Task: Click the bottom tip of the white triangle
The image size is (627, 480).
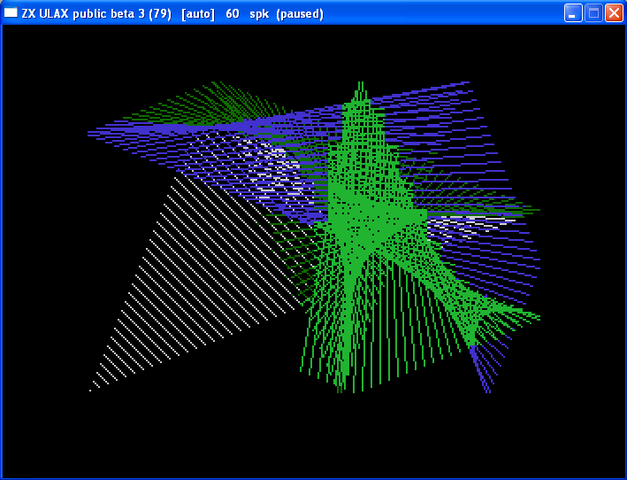Action: [x=92, y=388]
